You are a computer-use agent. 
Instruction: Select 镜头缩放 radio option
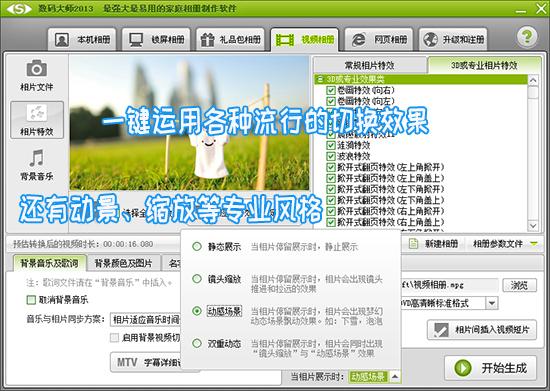coord(197,279)
